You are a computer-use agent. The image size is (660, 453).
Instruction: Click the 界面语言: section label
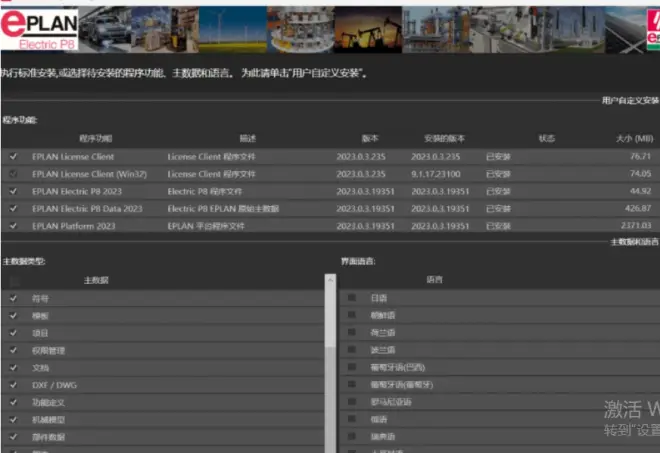click(x=358, y=261)
